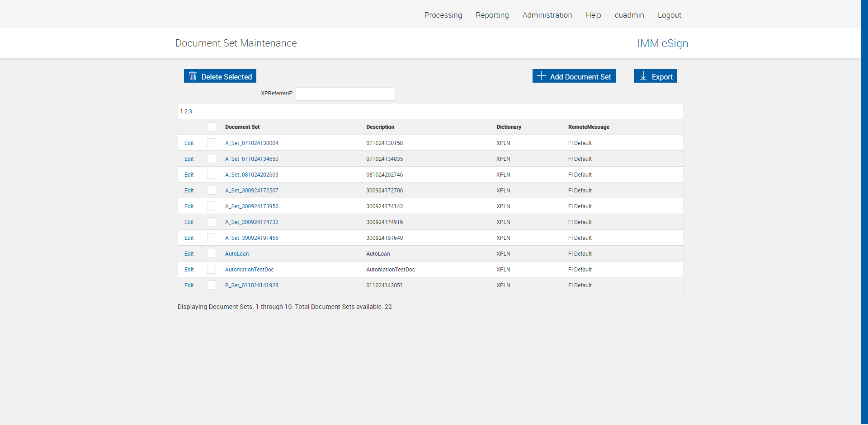Open the Help menu
This screenshot has height=425, width=868.
point(593,15)
